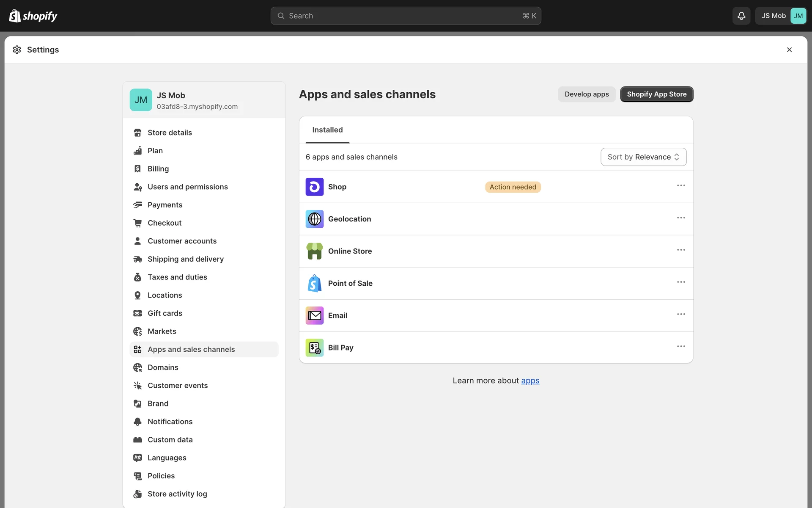Open the Sort by Relevance dropdown
This screenshot has height=508, width=812.
pyautogui.click(x=643, y=157)
